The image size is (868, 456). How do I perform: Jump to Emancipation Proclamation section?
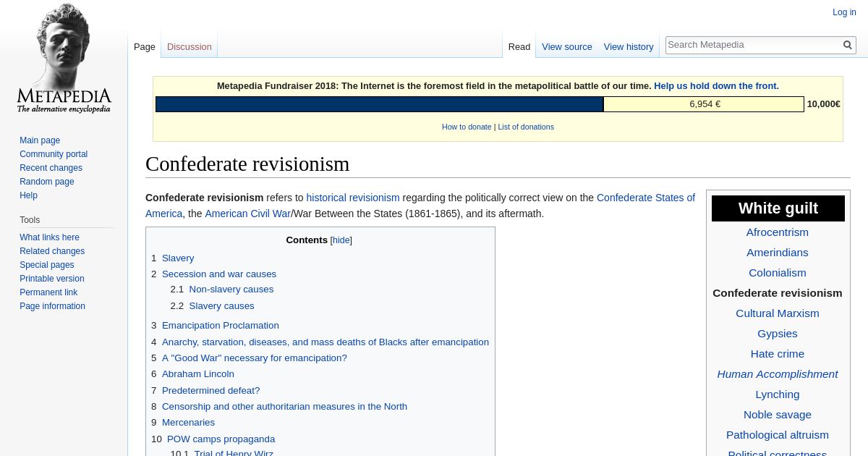[x=221, y=326]
